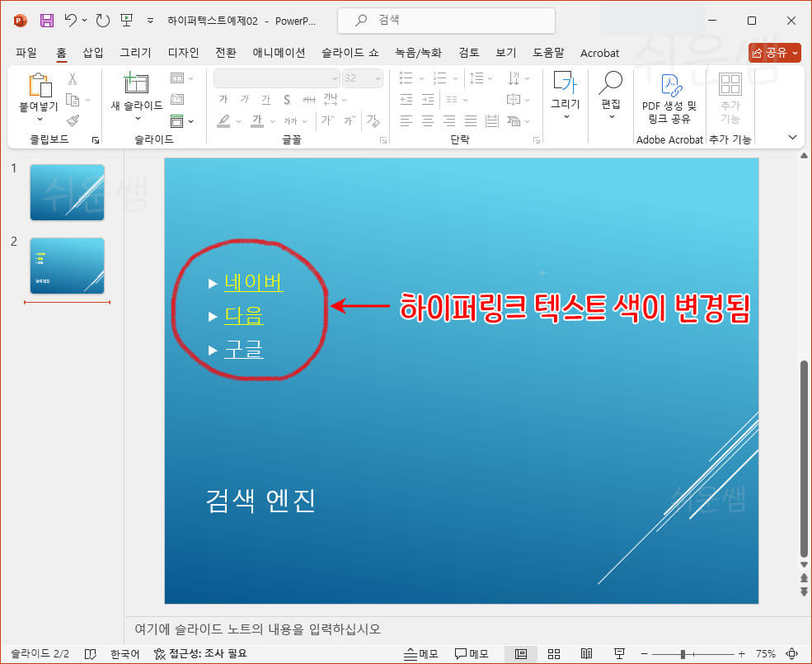
Task: Toggle bold formatting in the Font group
Action: (223, 100)
